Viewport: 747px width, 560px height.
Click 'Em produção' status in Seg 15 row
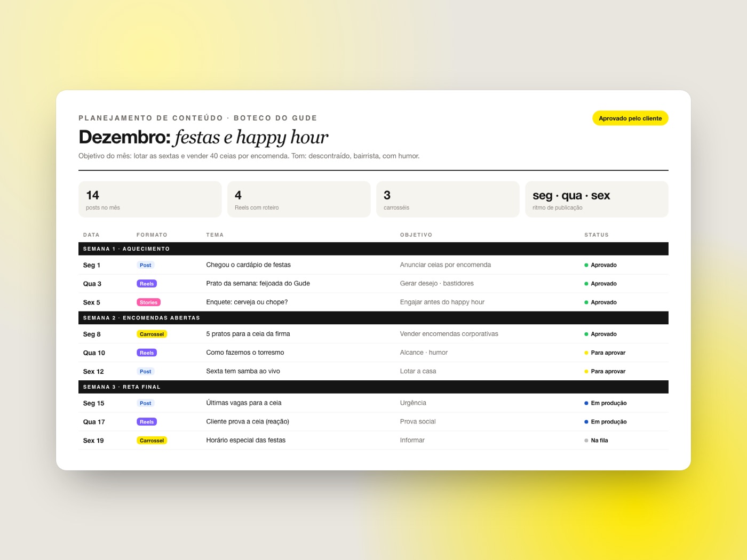tap(606, 403)
